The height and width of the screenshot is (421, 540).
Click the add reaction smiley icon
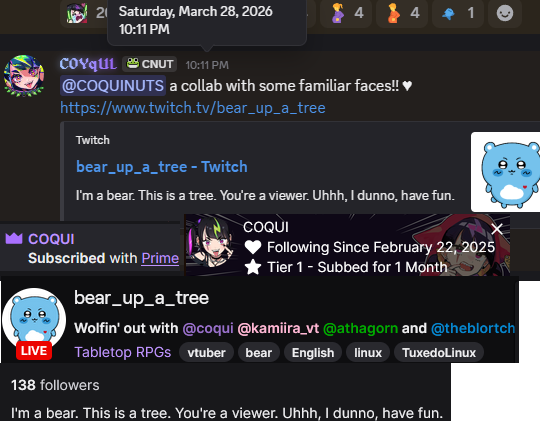point(505,13)
